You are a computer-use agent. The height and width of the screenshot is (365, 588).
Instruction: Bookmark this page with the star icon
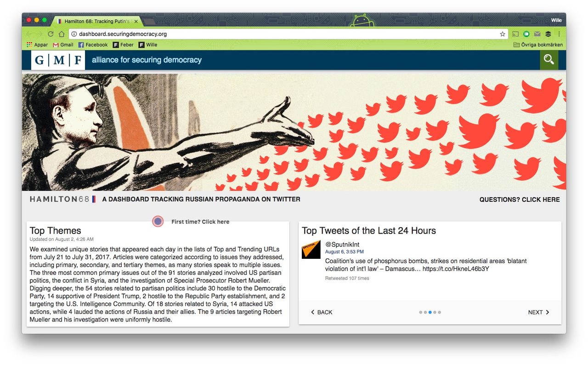[x=503, y=34]
